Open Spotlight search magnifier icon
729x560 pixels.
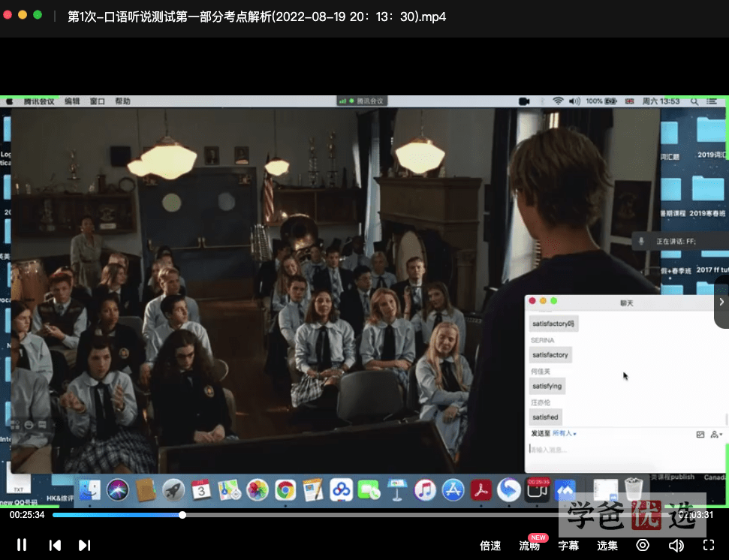coord(694,101)
